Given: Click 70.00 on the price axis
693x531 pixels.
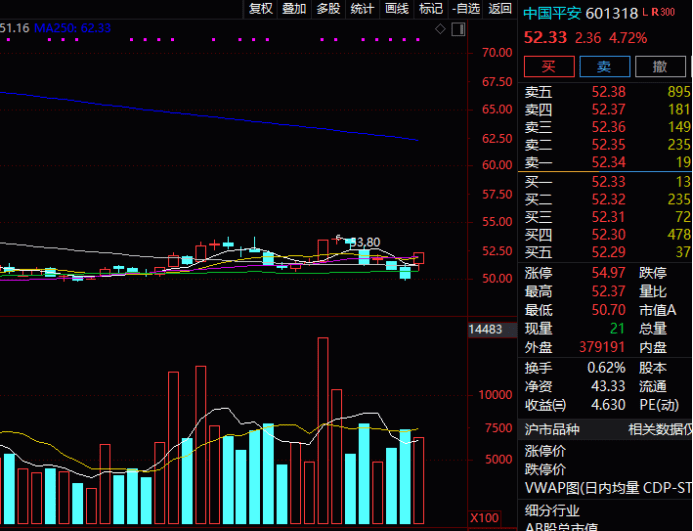Looking at the screenshot, I should coord(497,53).
